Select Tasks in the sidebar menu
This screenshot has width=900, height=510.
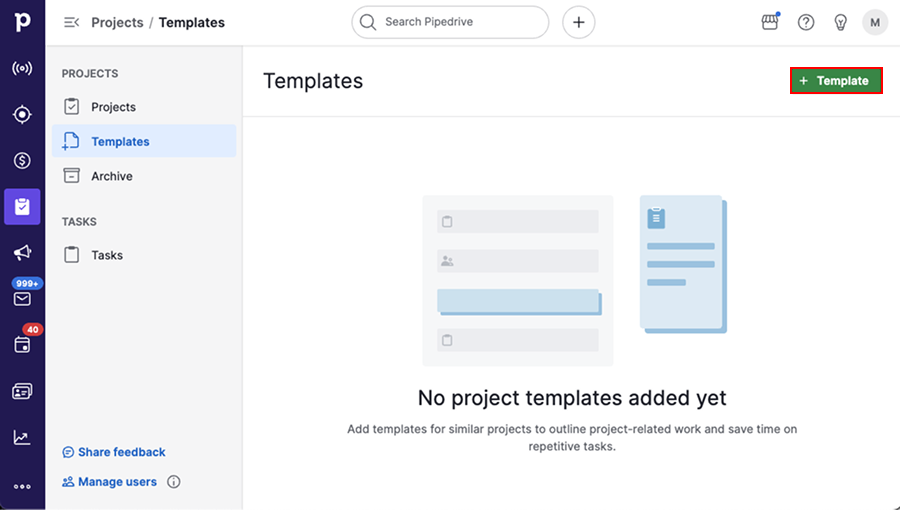(144, 255)
